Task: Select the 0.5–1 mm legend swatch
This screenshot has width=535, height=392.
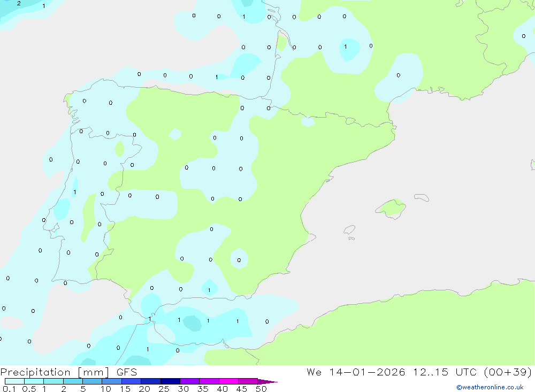Action: coord(34,381)
